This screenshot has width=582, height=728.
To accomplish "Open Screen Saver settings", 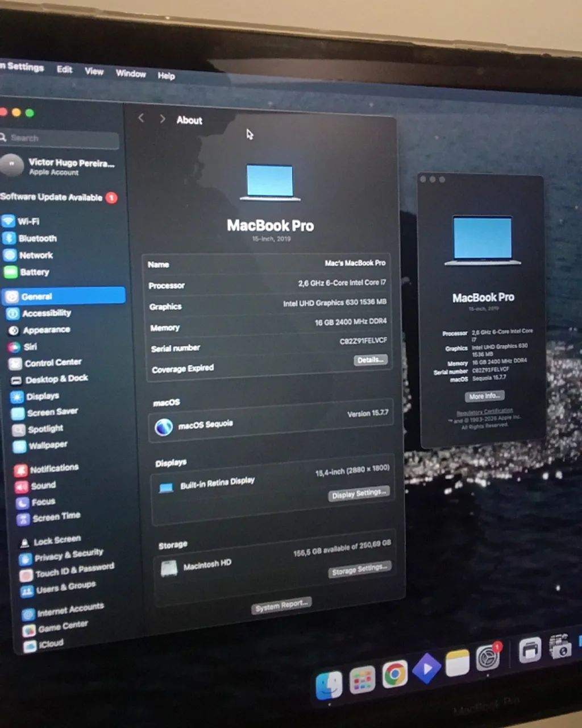I will tap(45, 412).
